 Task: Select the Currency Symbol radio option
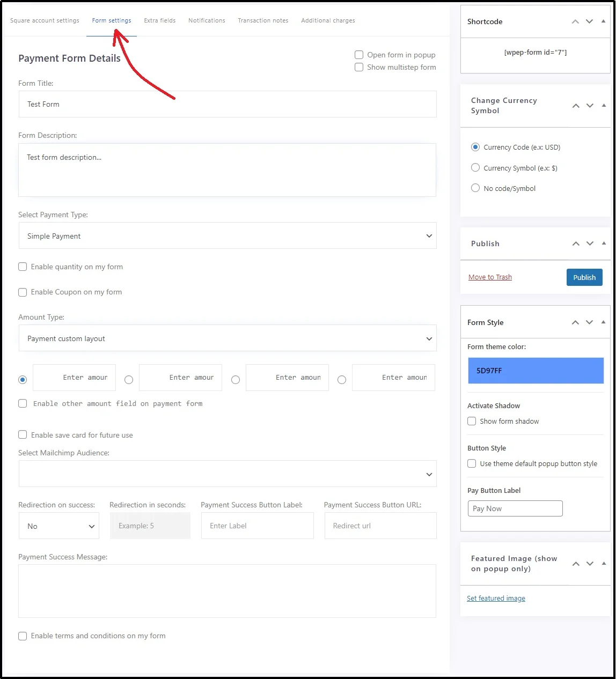pos(475,168)
